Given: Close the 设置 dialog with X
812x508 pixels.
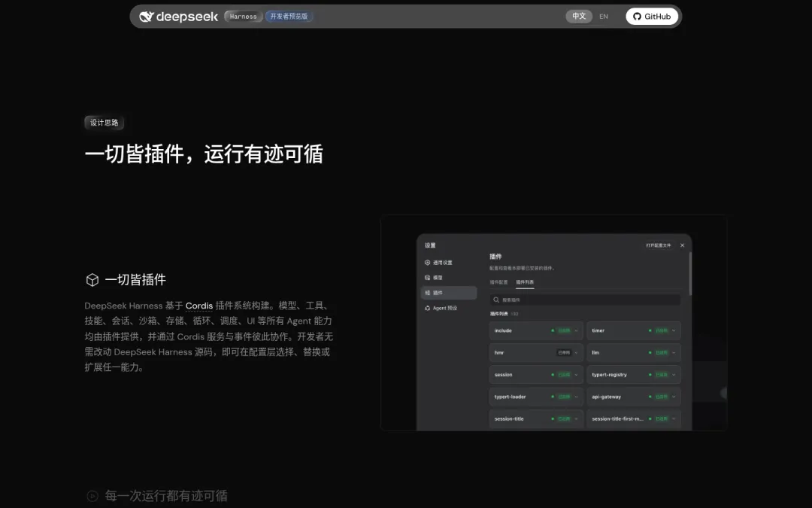Looking at the screenshot, I should [682, 245].
